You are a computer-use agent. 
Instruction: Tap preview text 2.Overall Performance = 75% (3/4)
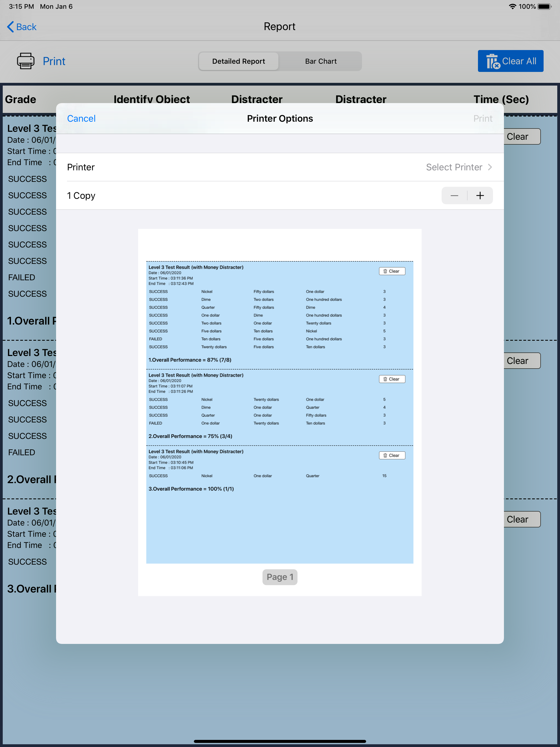pos(190,436)
